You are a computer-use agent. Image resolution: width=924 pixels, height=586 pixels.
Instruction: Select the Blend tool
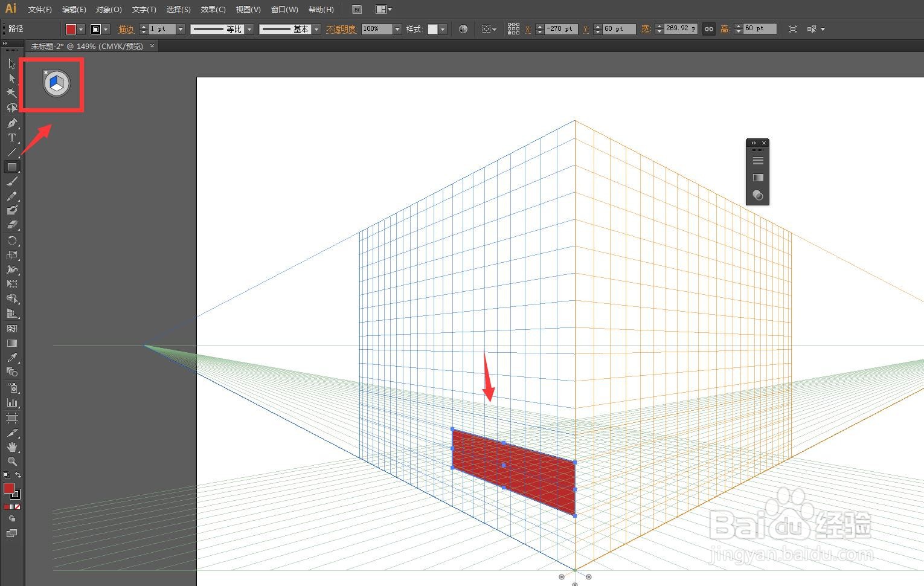pyautogui.click(x=11, y=372)
